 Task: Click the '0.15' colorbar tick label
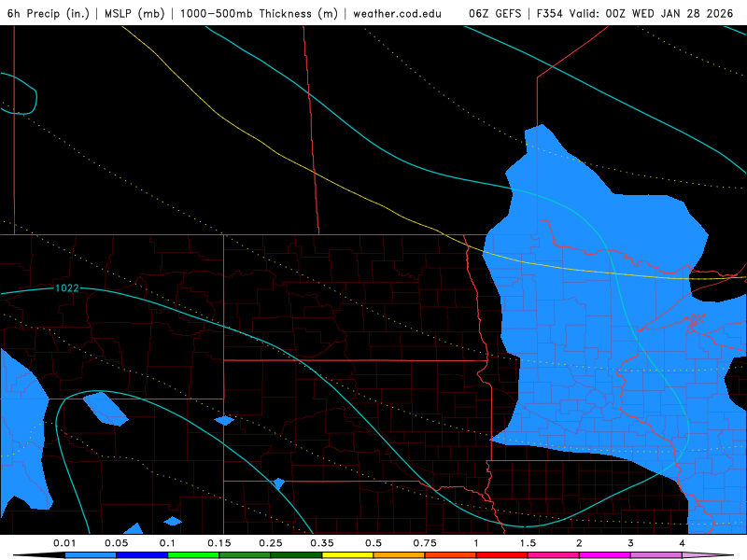[x=219, y=543]
